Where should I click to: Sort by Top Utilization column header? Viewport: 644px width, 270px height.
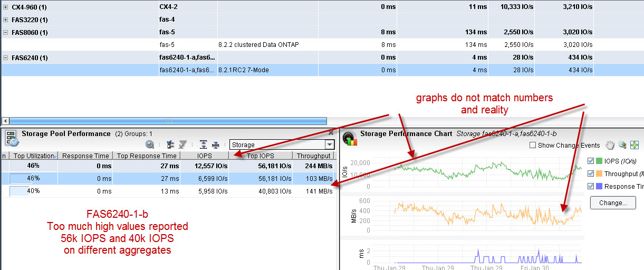[x=34, y=156]
